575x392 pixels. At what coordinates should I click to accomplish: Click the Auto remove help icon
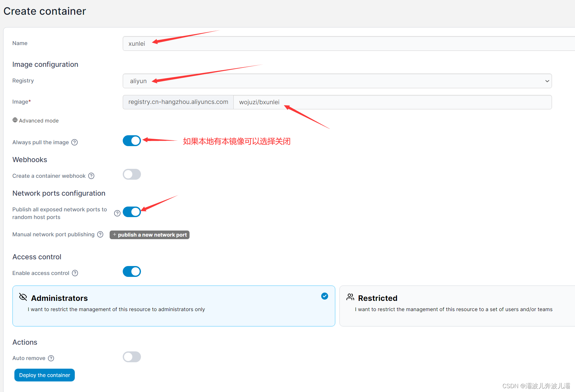tap(51, 358)
